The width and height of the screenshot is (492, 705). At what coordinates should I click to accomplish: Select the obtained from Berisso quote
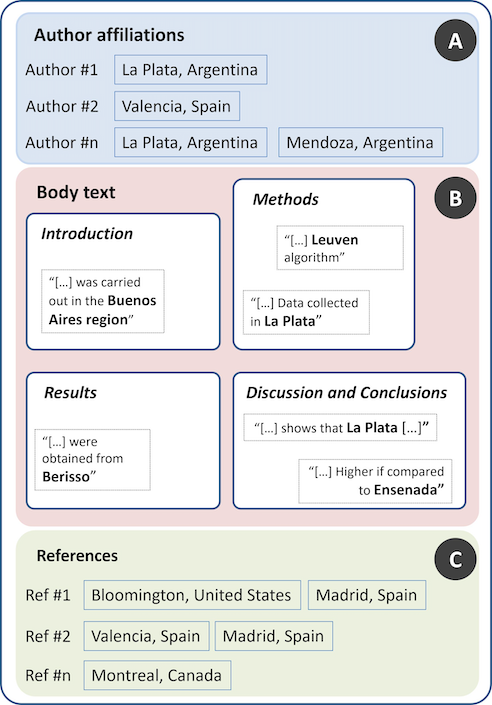coord(93,460)
